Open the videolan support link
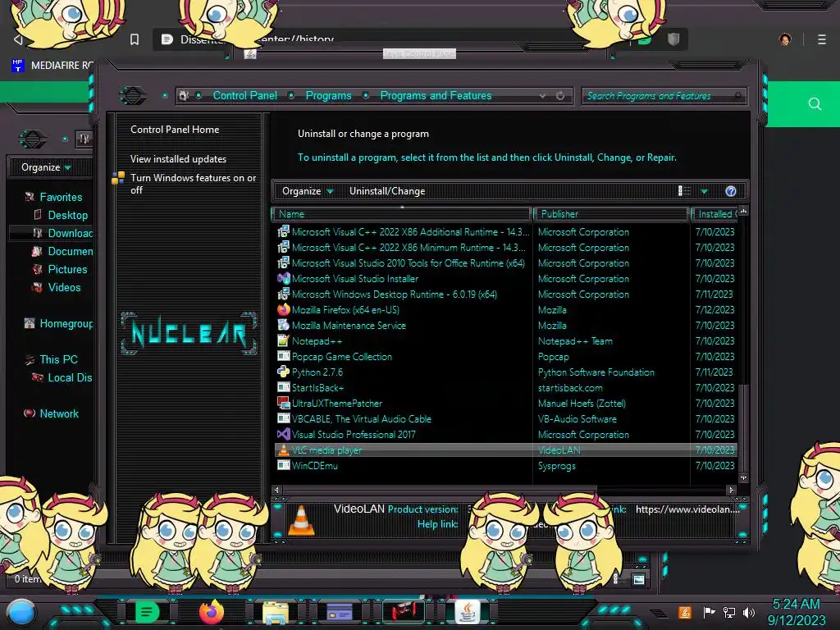 click(x=687, y=509)
